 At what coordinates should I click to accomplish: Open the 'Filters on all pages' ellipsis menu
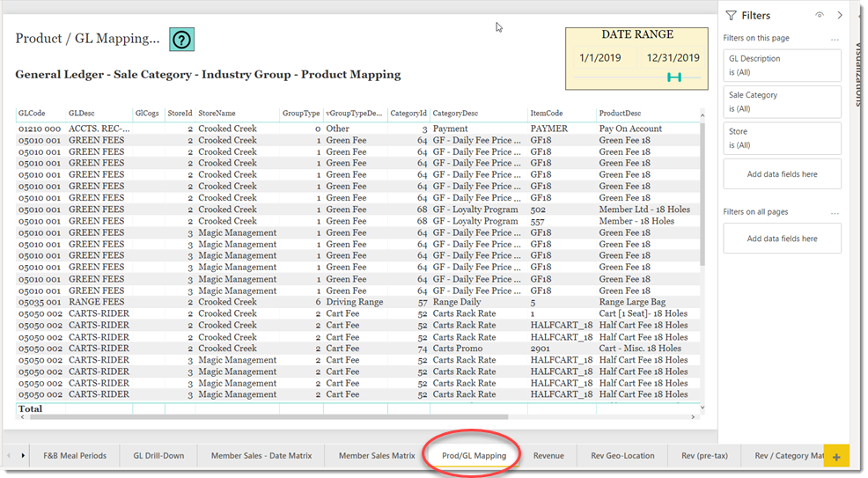tap(834, 212)
